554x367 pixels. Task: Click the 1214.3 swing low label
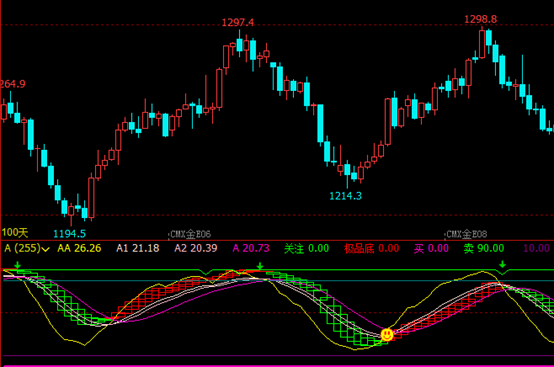346,196
